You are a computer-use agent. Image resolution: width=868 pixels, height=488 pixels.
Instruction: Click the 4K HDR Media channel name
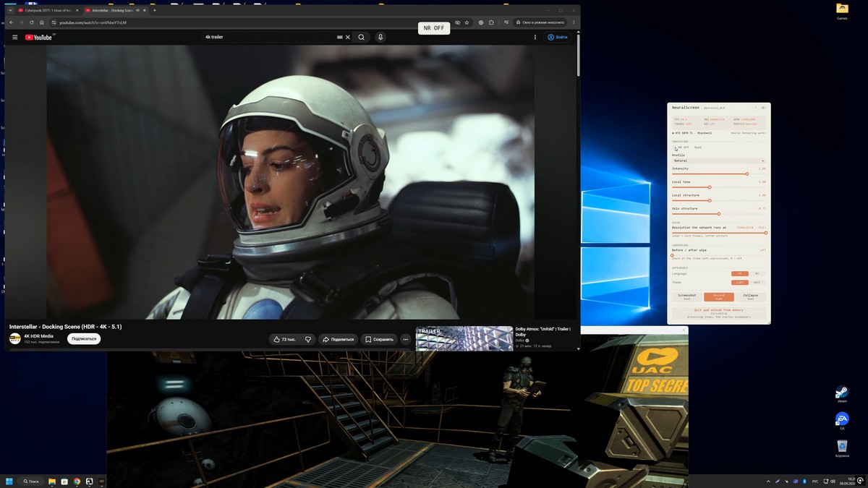click(38, 335)
